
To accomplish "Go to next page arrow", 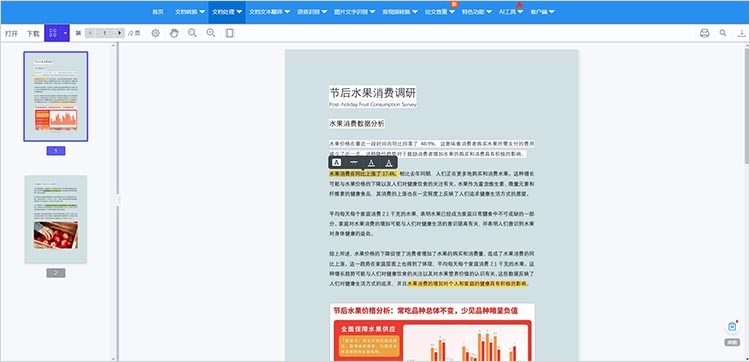I will pos(120,33).
